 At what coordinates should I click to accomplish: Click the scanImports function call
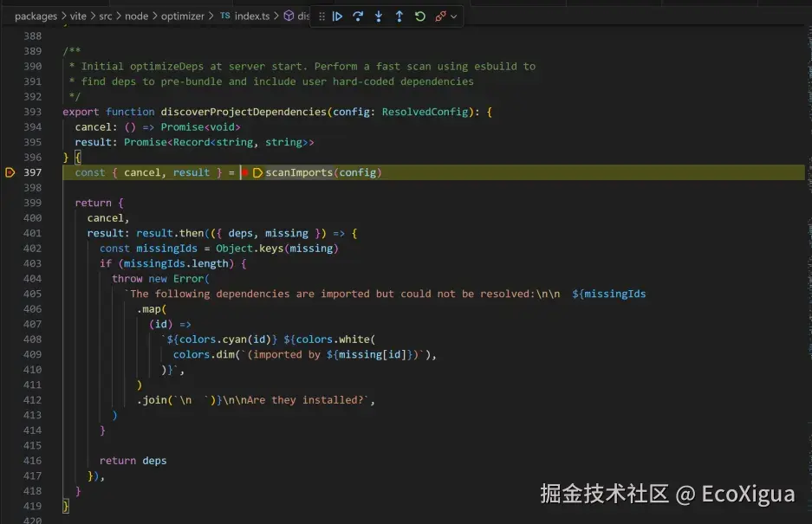(x=299, y=172)
